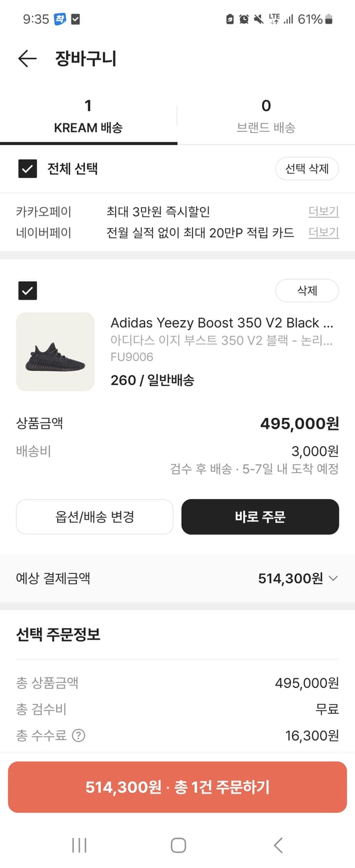Click 삭제 to remove the item
This screenshot has height=868, width=355.
[x=307, y=290]
